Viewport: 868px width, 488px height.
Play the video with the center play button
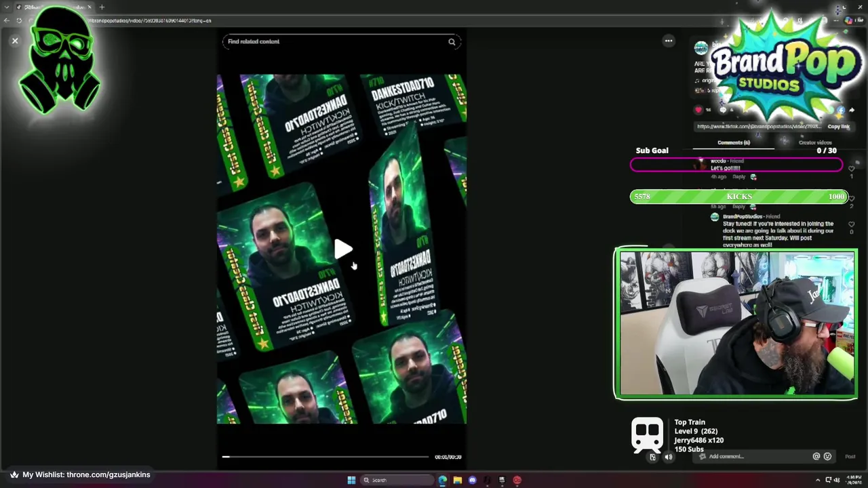click(343, 249)
